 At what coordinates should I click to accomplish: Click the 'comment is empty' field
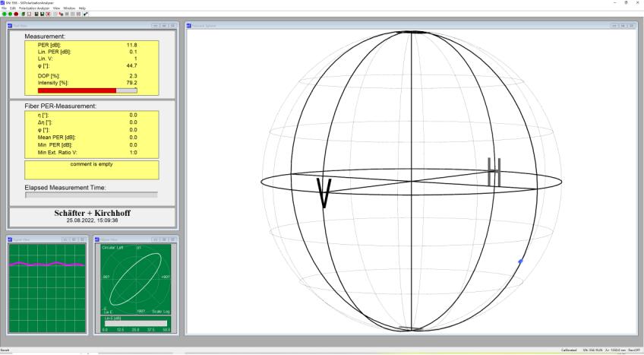[x=91, y=169]
